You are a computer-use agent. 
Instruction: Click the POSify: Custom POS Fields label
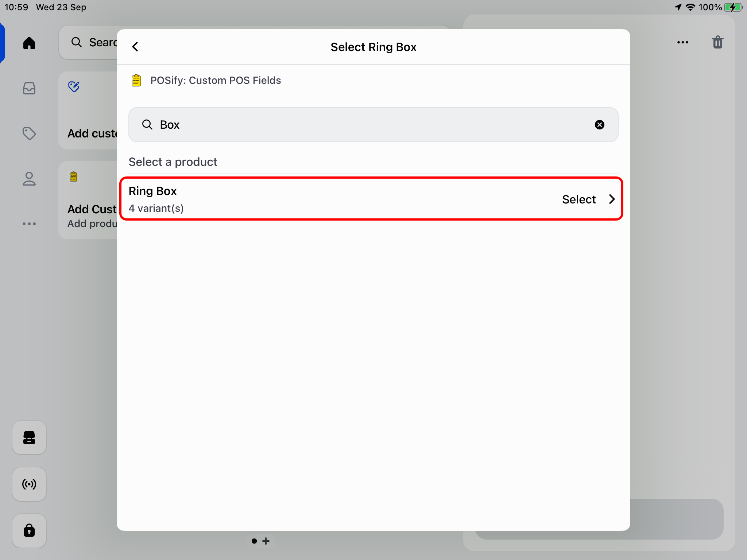216,80
